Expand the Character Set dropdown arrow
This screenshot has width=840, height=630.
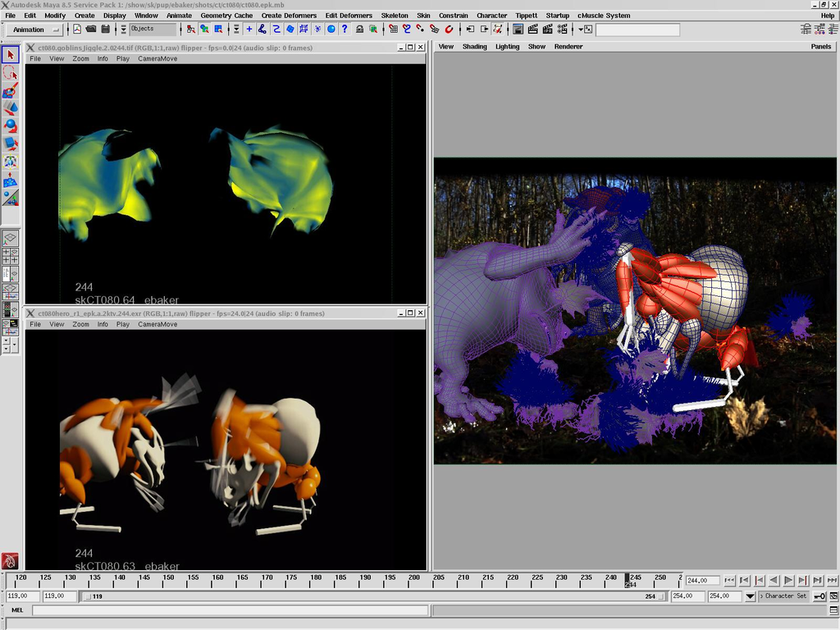[750, 596]
